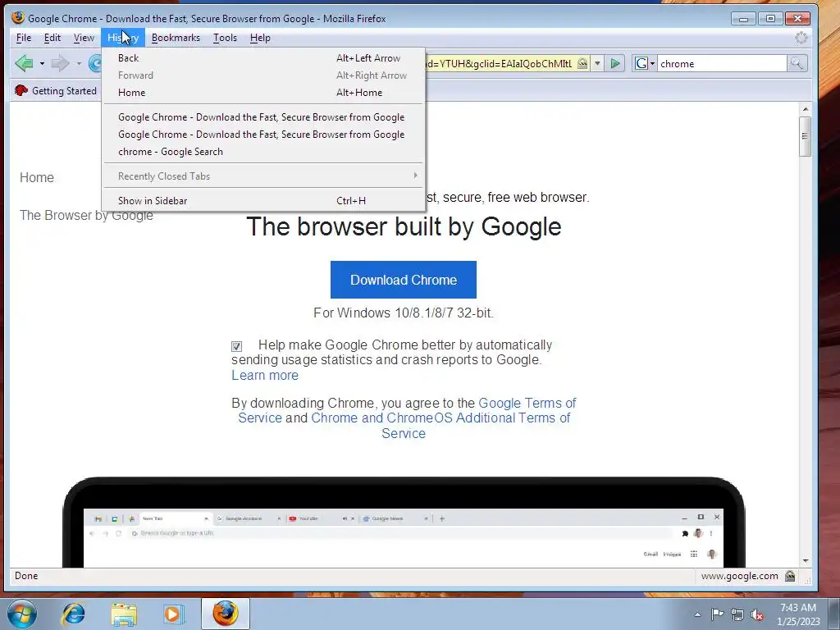Viewport: 840px width, 630px height.
Task: Open the Windows Start button
Action: coord(22,614)
